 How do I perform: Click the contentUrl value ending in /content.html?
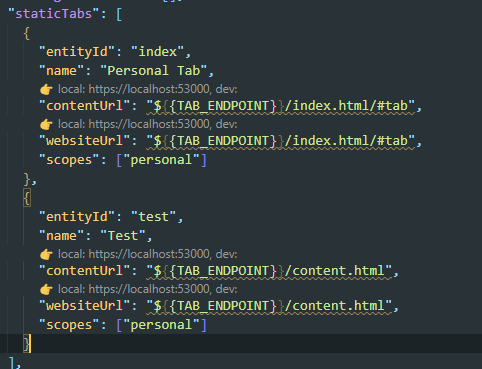click(x=269, y=271)
